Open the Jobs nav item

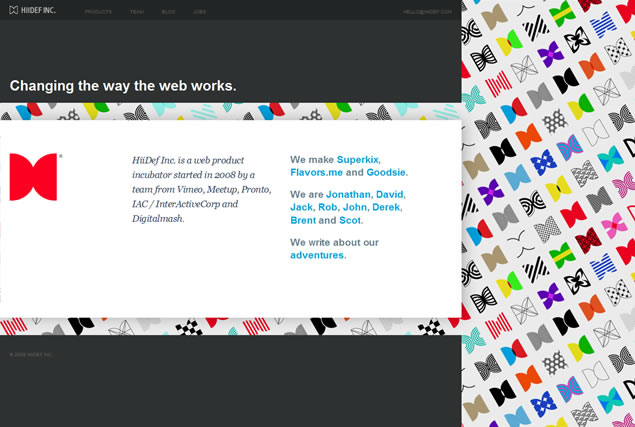(x=199, y=12)
